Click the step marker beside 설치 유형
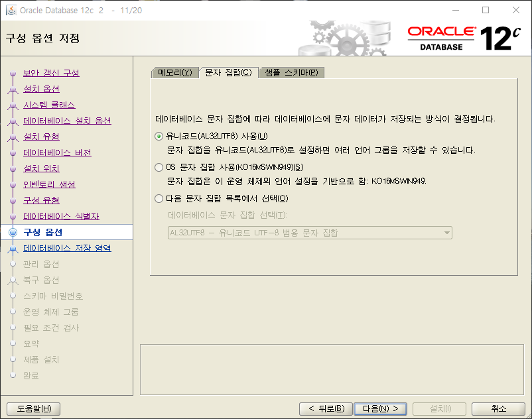Screen dimensions: 532x419 [13, 137]
